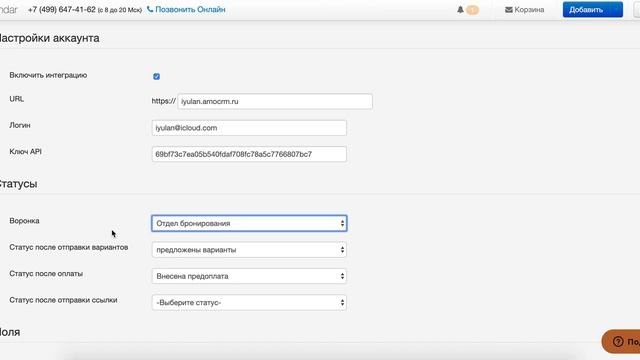Click the Логин input field

(x=249, y=128)
